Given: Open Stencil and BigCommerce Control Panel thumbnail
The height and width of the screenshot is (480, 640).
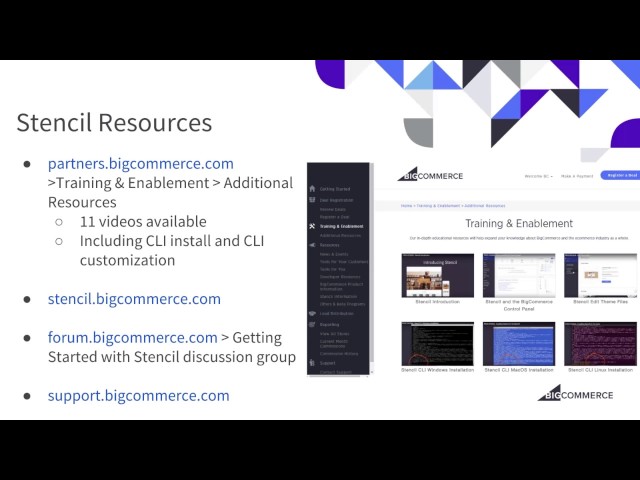Looking at the screenshot, I should (519, 276).
